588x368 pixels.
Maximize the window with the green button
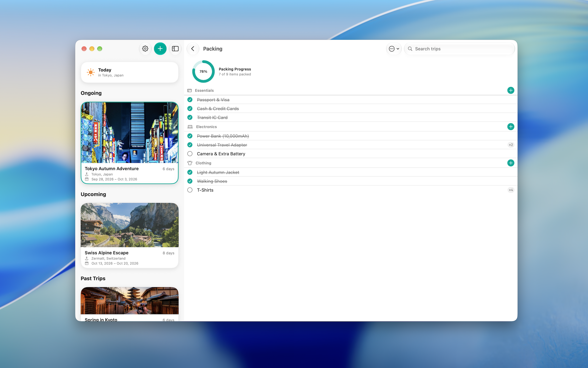[x=100, y=49]
